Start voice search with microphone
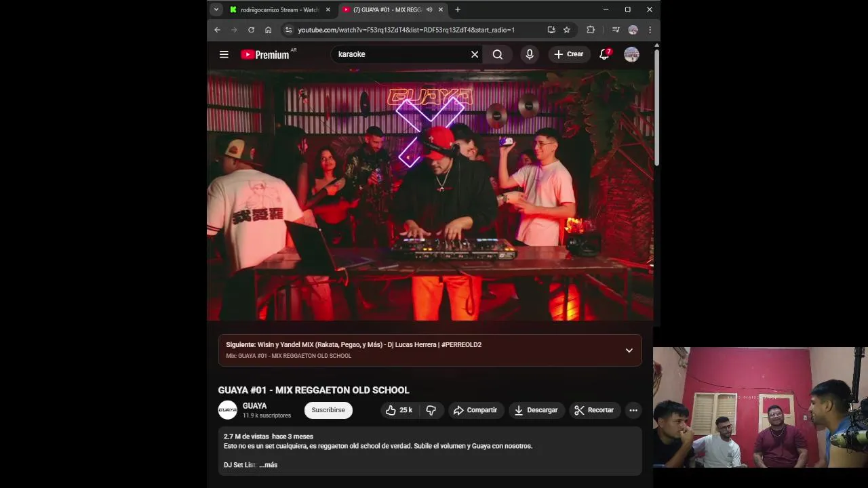 pos(530,54)
